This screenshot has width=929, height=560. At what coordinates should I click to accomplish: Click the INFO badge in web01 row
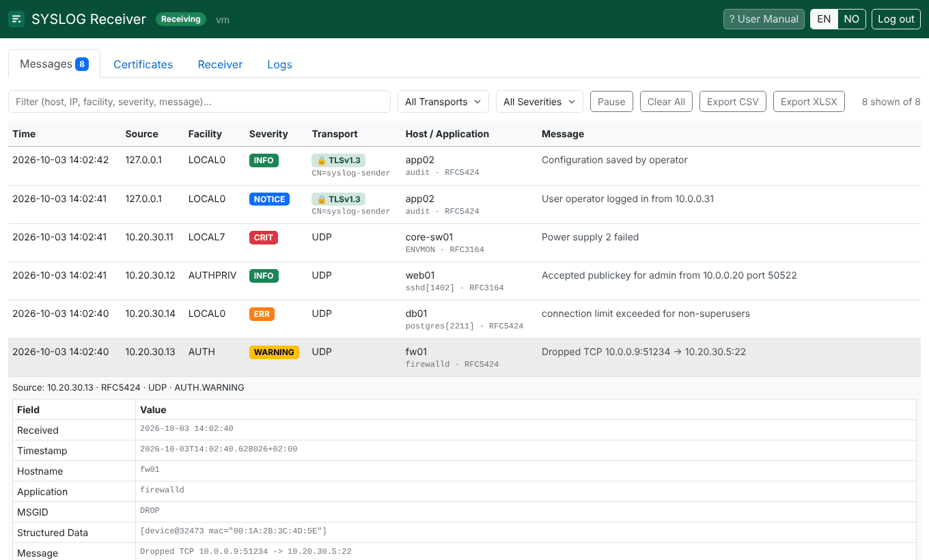tap(264, 276)
